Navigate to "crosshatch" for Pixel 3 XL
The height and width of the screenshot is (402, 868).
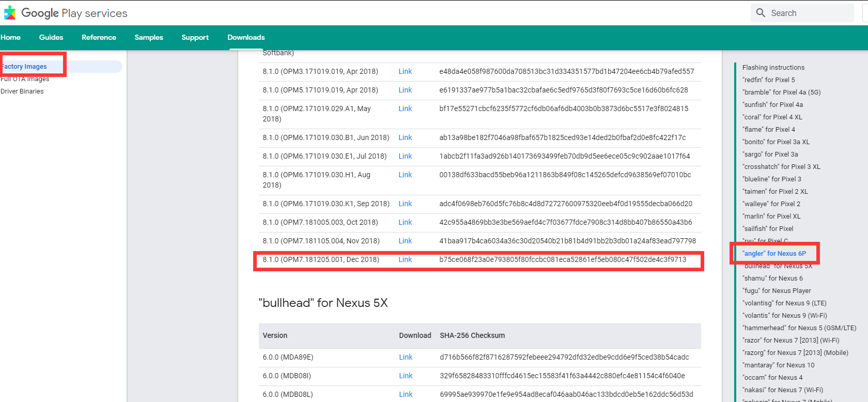782,167
